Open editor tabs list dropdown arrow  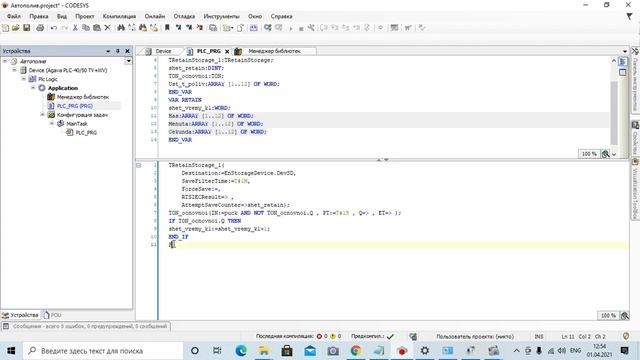(624, 51)
